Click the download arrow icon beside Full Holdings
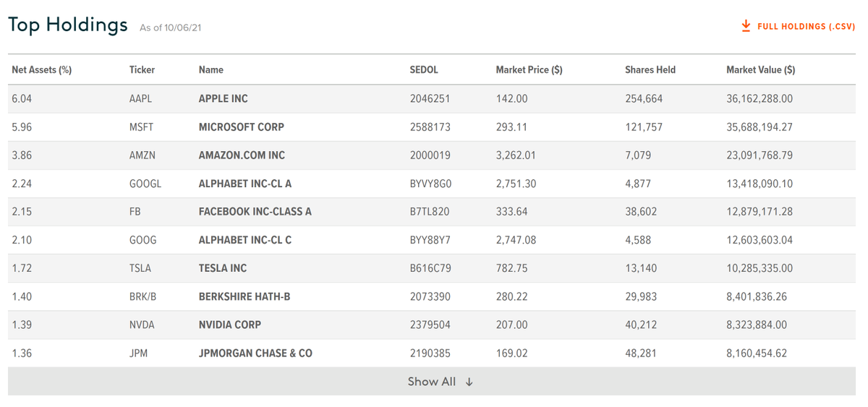The height and width of the screenshot is (407, 868). (746, 26)
